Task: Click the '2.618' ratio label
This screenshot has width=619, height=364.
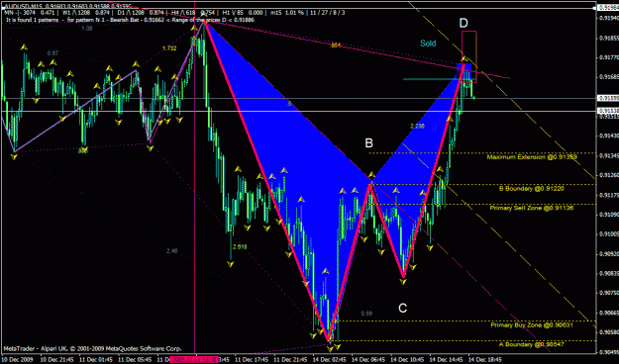Action: tap(240, 247)
